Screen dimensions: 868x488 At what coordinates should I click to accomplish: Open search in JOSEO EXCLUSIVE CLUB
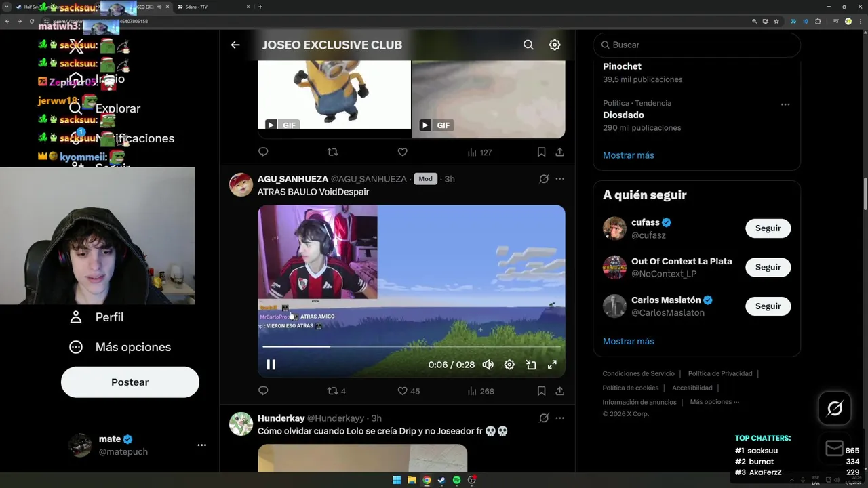[528, 45]
